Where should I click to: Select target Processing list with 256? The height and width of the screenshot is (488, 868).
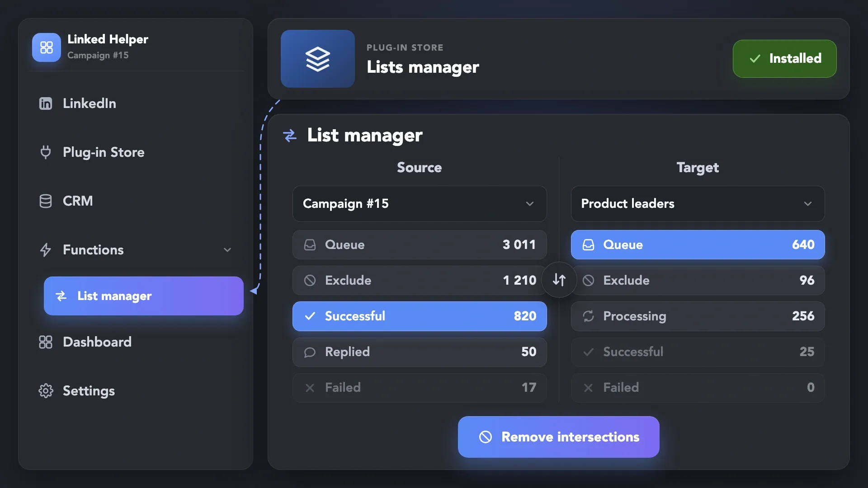click(698, 316)
